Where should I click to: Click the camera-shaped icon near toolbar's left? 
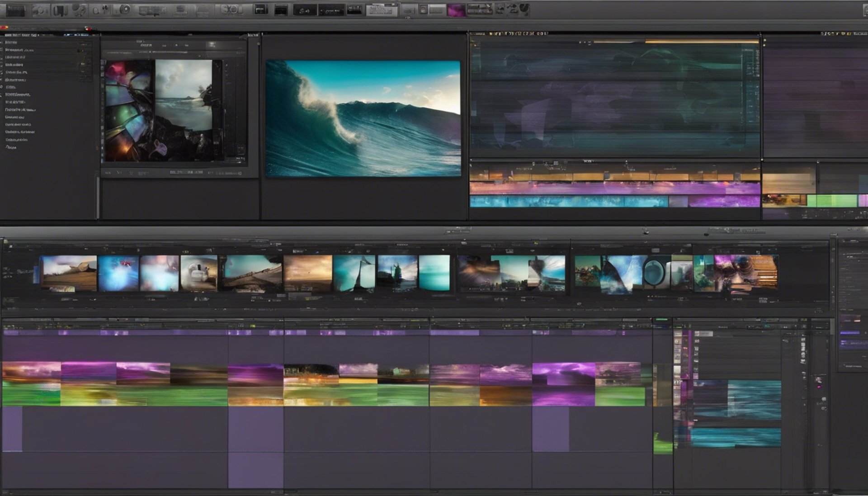(x=39, y=10)
